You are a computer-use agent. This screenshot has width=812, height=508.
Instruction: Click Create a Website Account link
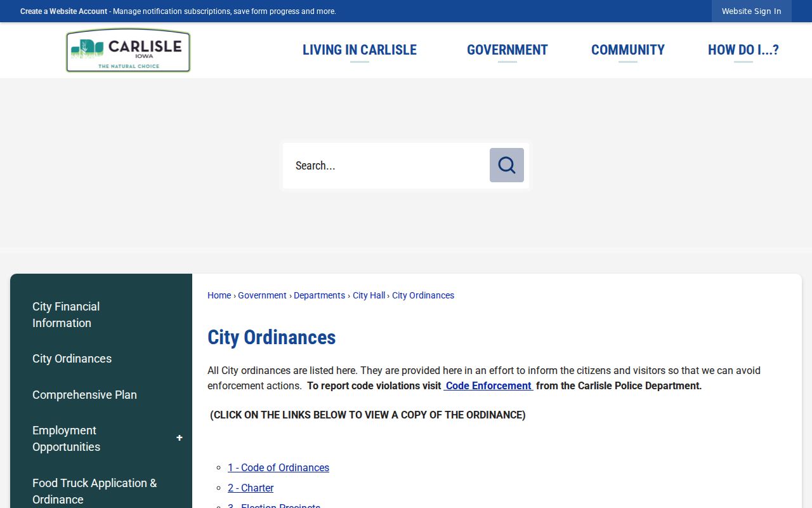click(x=63, y=11)
